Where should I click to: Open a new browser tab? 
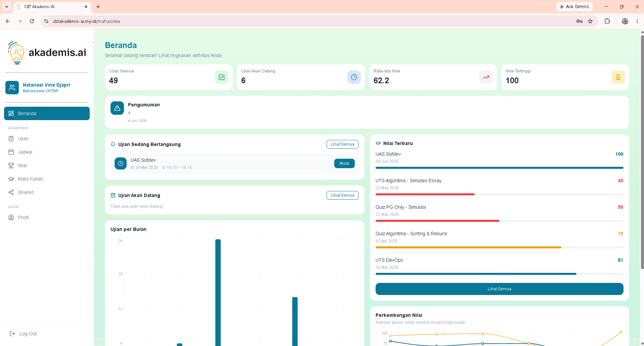tap(98, 7)
